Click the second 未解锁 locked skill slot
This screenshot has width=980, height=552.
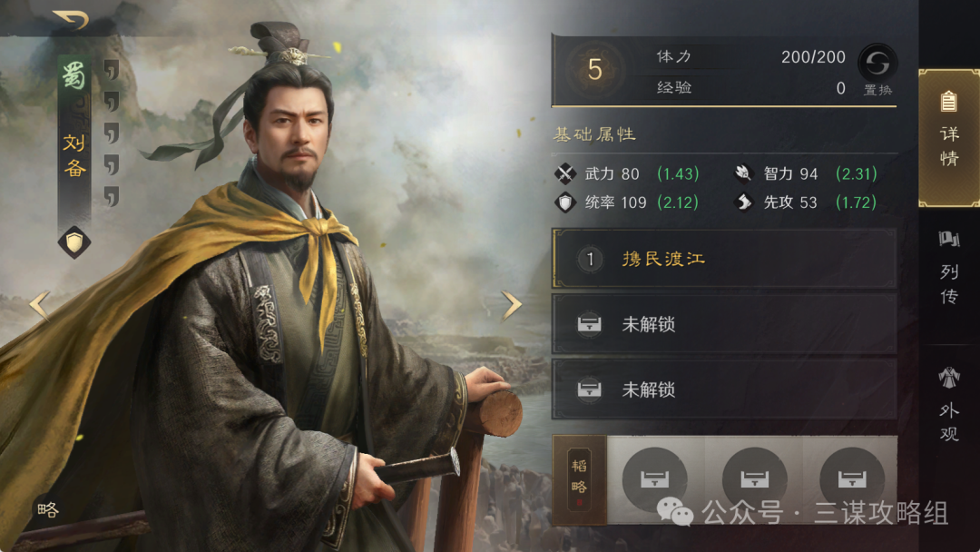pyautogui.click(x=724, y=389)
